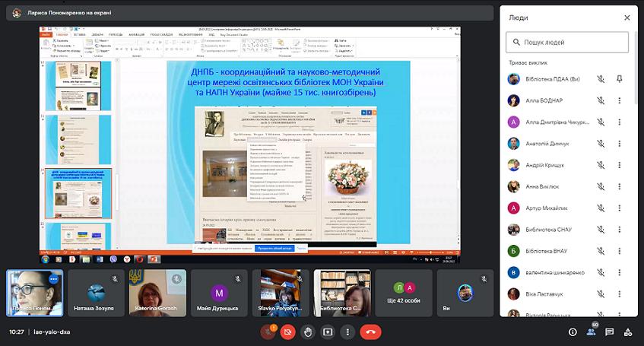The height and width of the screenshot is (346, 644).
Task: Click muted mic icon next to Артур Михайлик
Action: tap(601, 208)
